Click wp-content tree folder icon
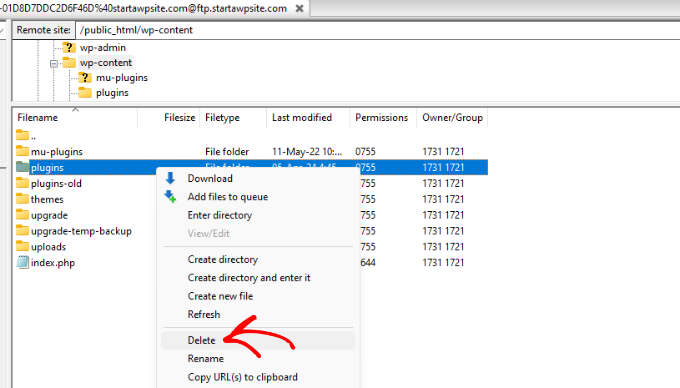Viewport: 680px width, 388px height. click(69, 62)
